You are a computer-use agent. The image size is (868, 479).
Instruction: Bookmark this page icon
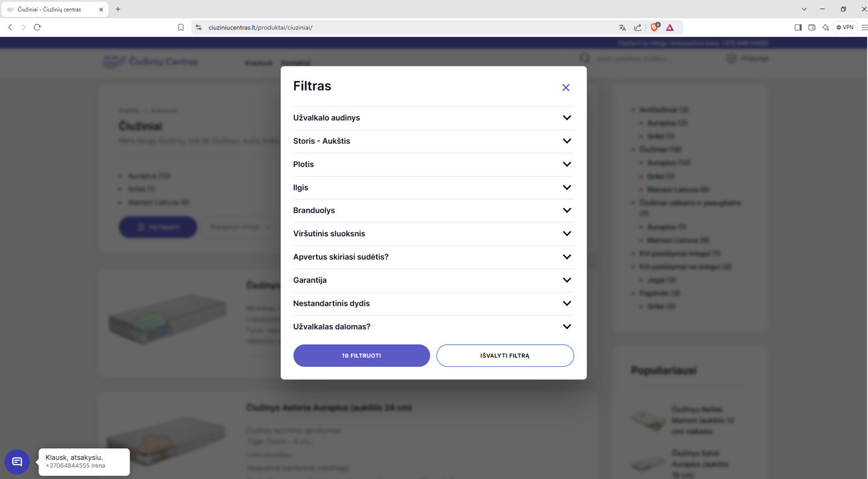tap(181, 27)
